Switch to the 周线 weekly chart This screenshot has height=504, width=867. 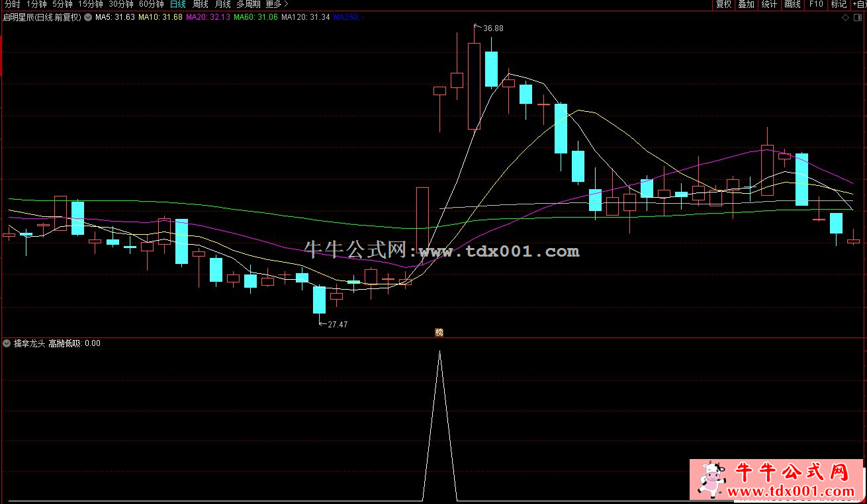[x=201, y=4]
